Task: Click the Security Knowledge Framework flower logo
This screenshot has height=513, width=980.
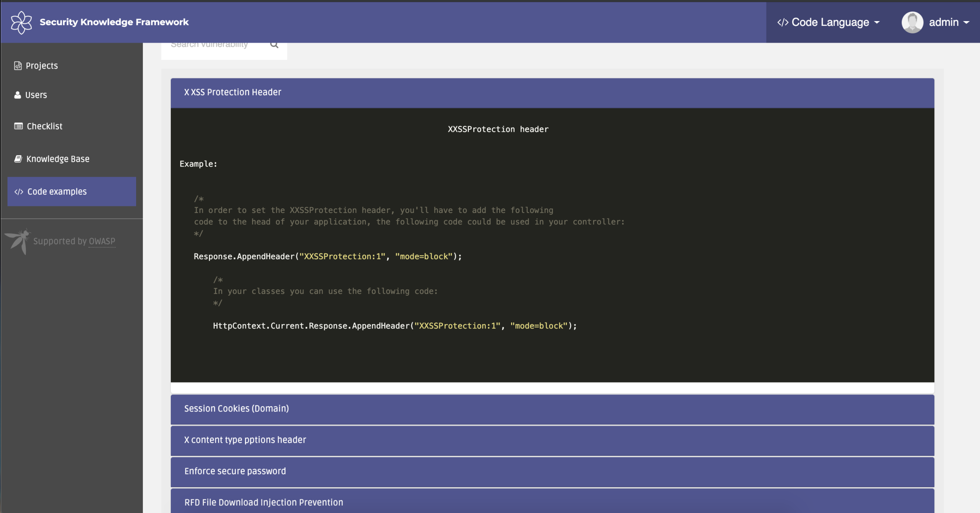Action: (21, 22)
